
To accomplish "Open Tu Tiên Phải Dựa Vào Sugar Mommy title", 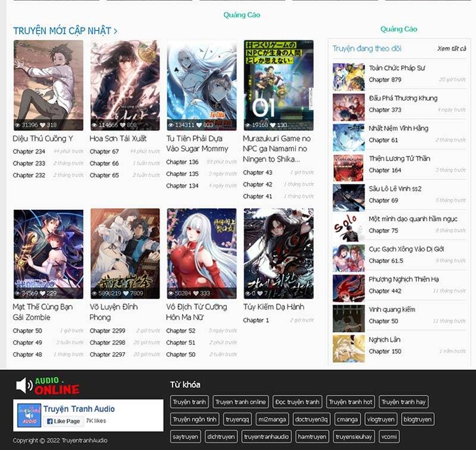I will (x=198, y=144).
